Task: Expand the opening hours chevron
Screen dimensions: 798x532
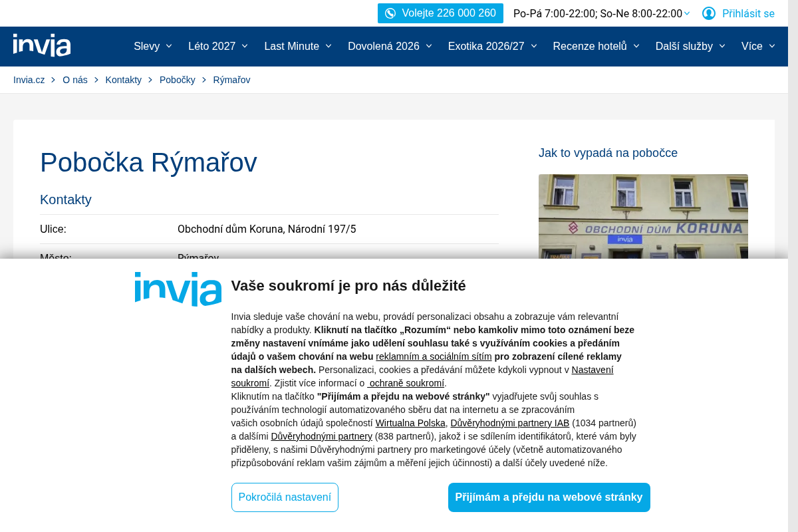Action: [x=687, y=13]
